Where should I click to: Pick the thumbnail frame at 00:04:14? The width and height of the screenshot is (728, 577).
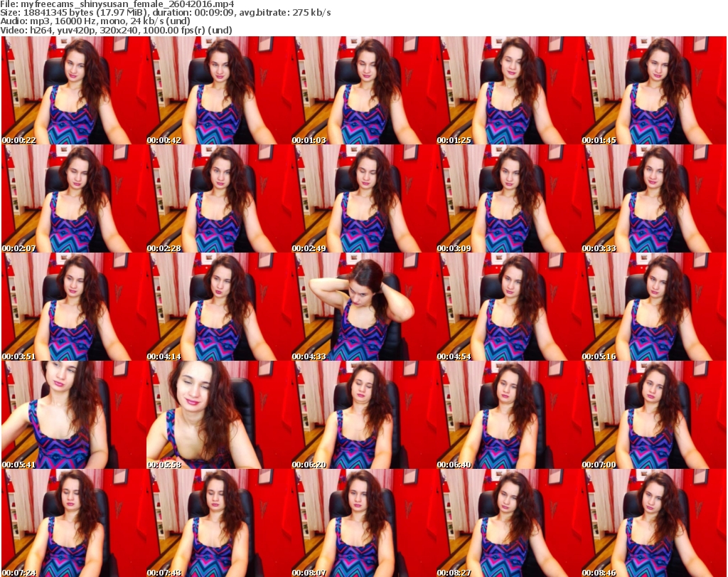point(219,307)
